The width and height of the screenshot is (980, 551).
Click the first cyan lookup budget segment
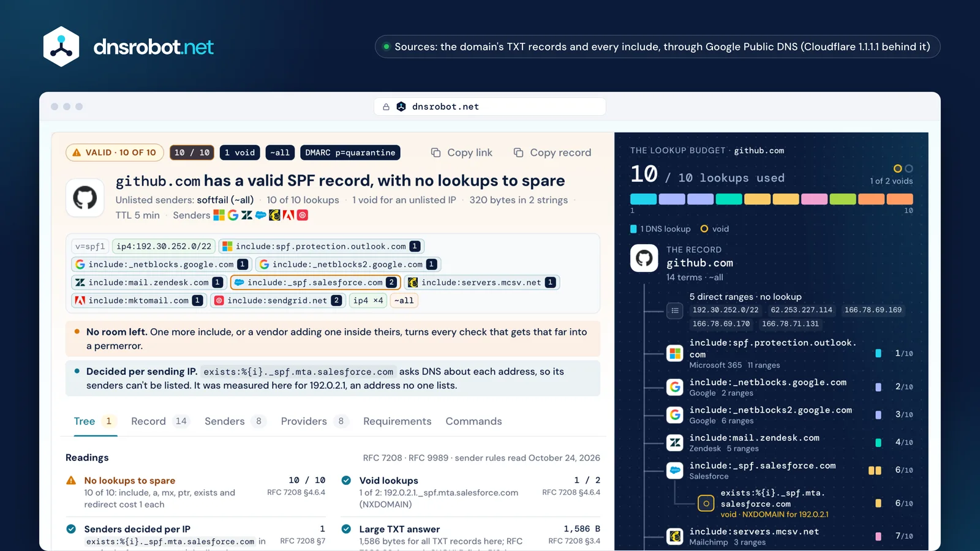click(643, 199)
